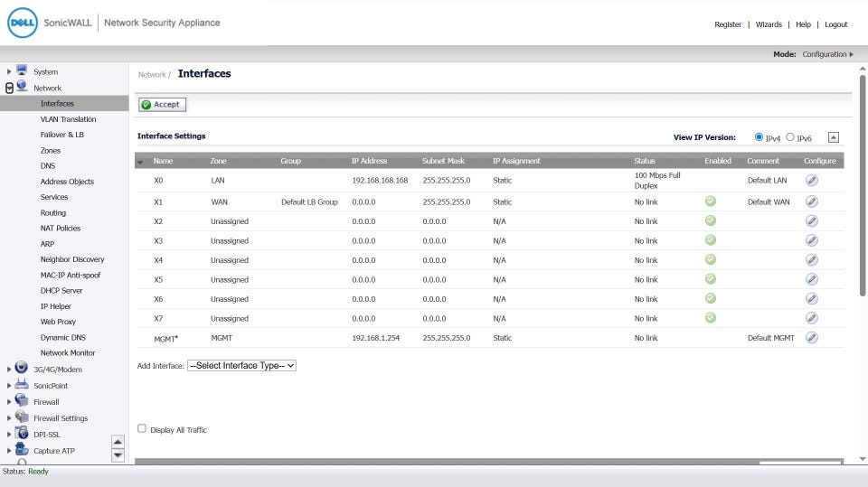The width and height of the screenshot is (868, 487).
Task: Collapse the Network tree node
Action: pos(9,88)
